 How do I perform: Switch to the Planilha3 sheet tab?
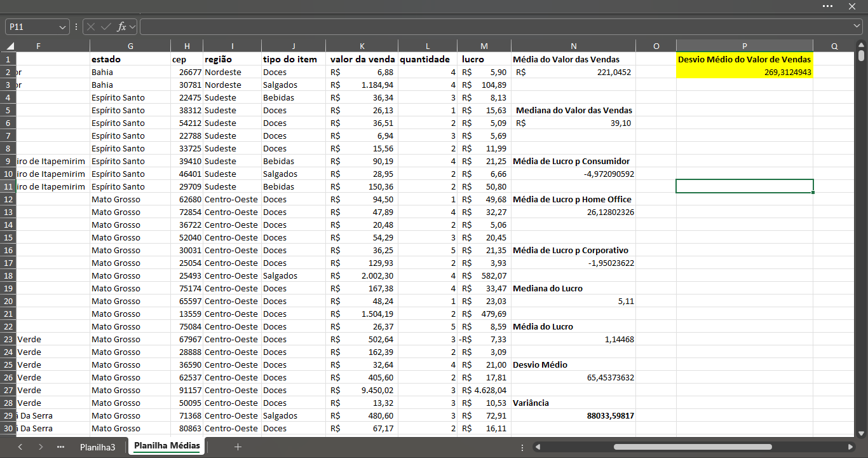pyautogui.click(x=98, y=447)
